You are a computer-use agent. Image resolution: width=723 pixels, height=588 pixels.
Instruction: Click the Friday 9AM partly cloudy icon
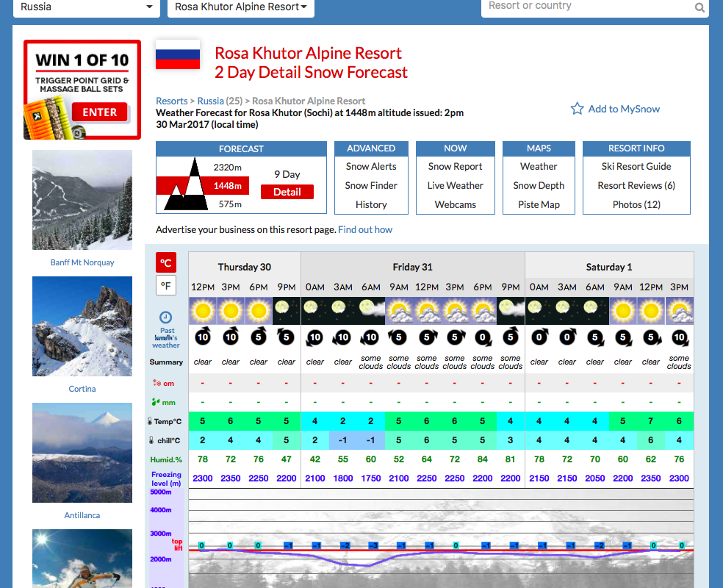(399, 311)
